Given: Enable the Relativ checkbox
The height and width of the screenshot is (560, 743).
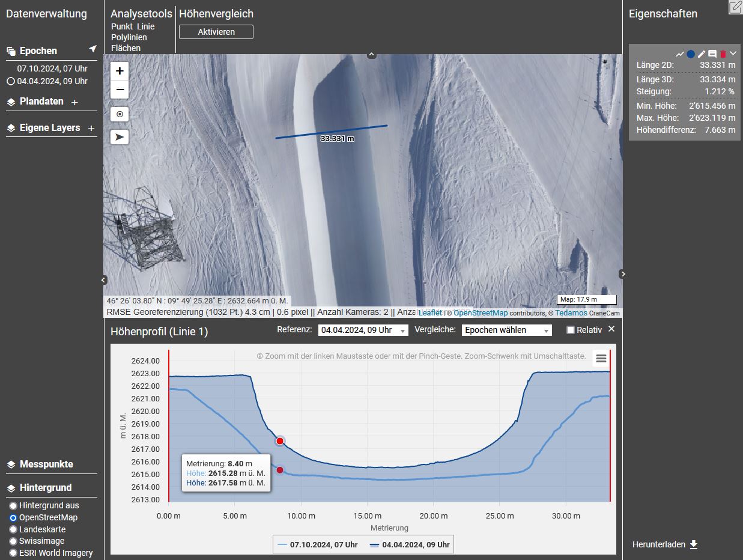Looking at the screenshot, I should pyautogui.click(x=571, y=330).
